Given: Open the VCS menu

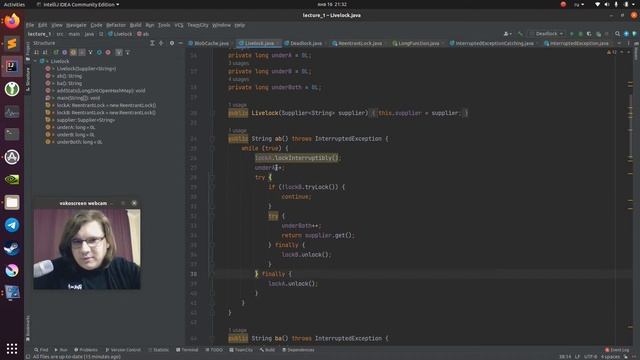Looking at the screenshot, I should (179, 25).
